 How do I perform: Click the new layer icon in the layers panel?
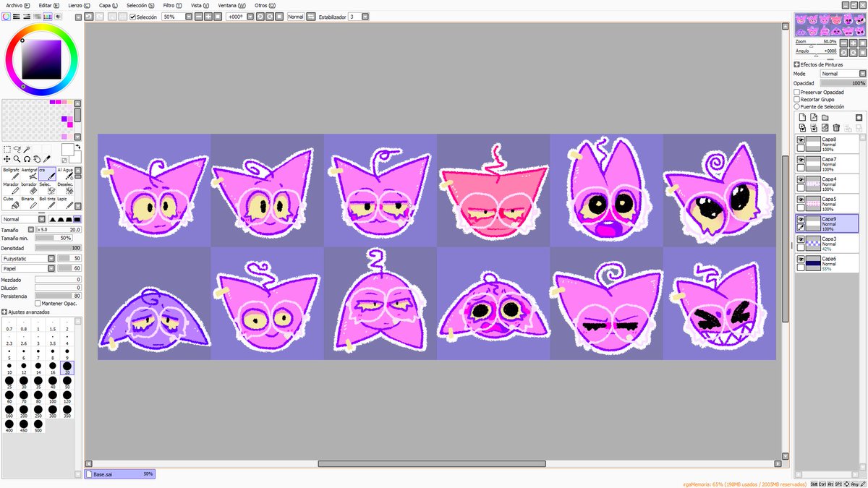pyautogui.click(x=803, y=117)
